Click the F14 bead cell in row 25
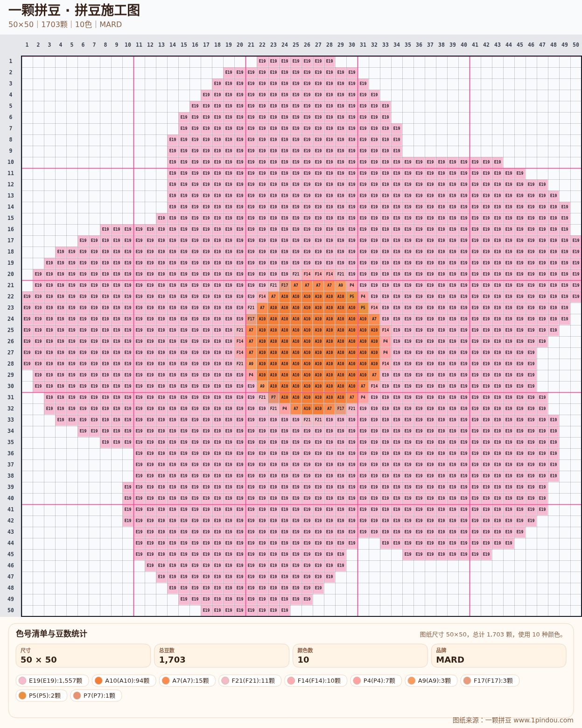The height and width of the screenshot is (728, 582). click(x=386, y=330)
